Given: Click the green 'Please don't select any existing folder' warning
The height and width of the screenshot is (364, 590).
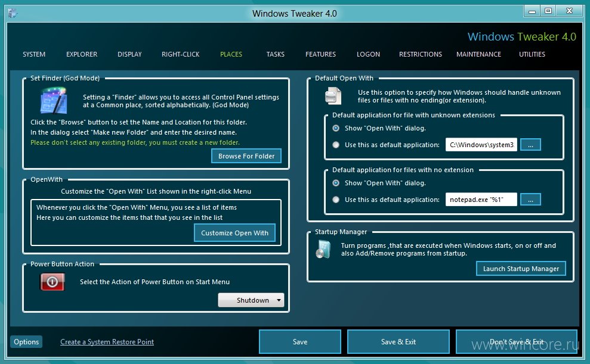Looking at the screenshot, I should (x=135, y=142).
